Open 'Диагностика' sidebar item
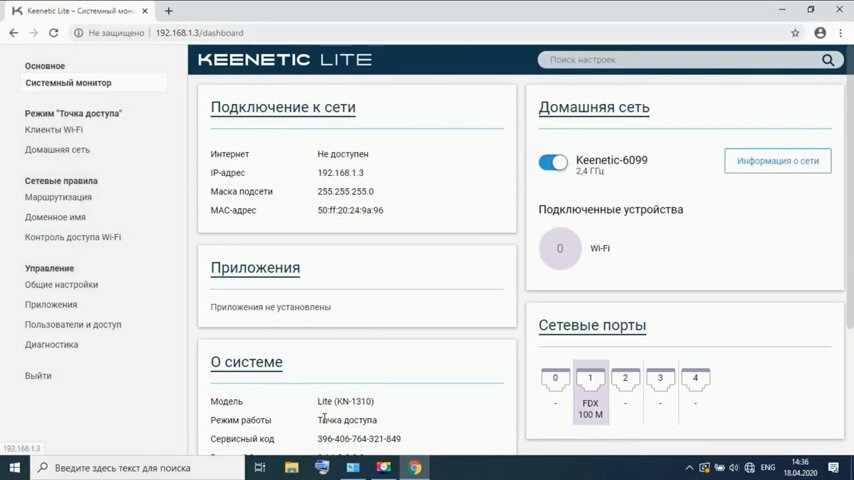 (x=52, y=344)
